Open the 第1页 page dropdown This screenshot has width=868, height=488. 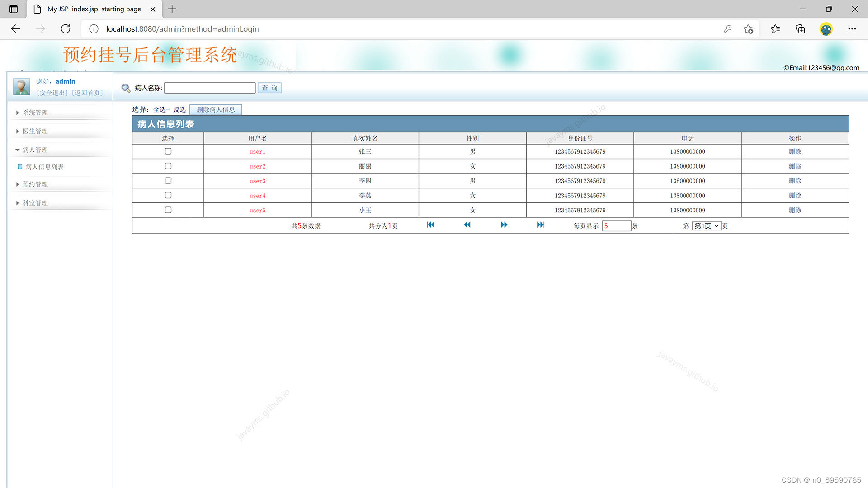707,226
